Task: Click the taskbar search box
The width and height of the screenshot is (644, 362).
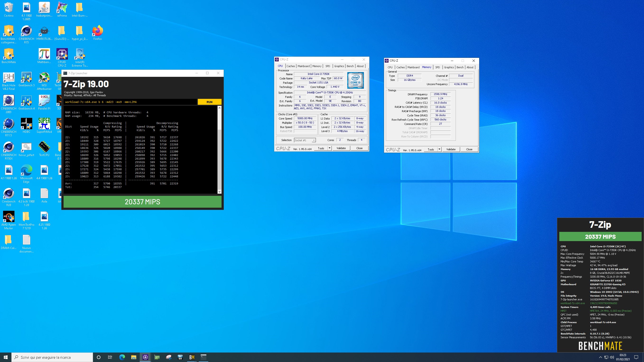Action: coord(52,357)
